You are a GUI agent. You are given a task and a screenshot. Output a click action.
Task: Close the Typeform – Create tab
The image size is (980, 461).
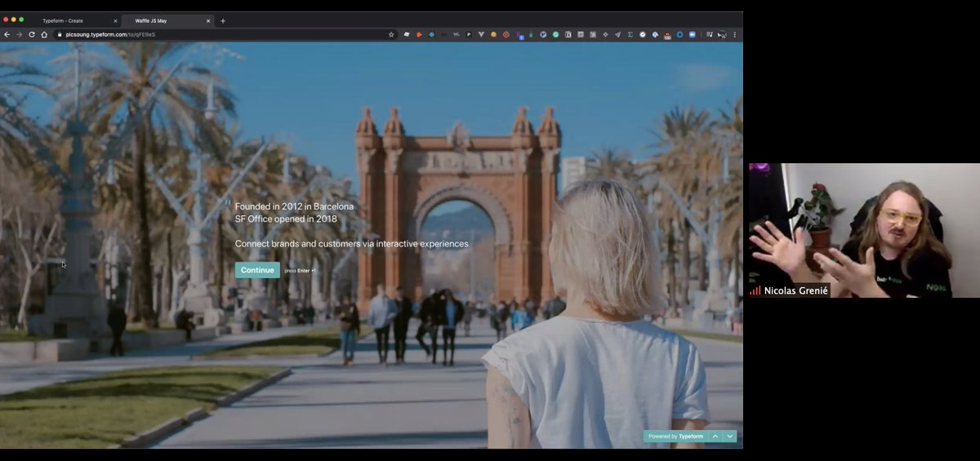pos(115,20)
